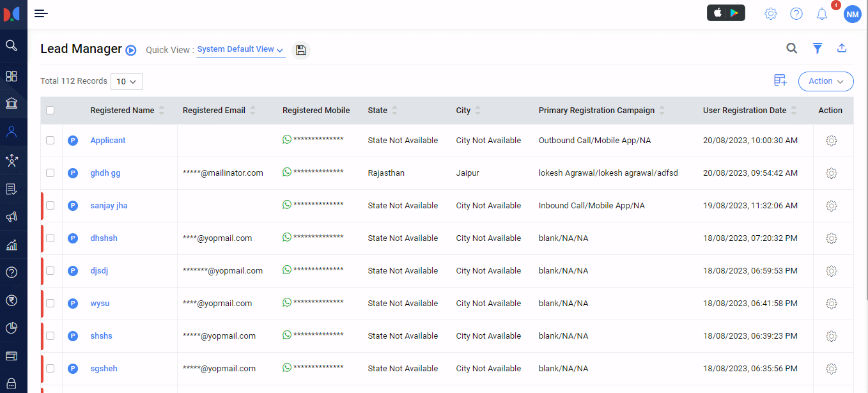Open the add column table icon
The width and height of the screenshot is (868, 393).
780,80
